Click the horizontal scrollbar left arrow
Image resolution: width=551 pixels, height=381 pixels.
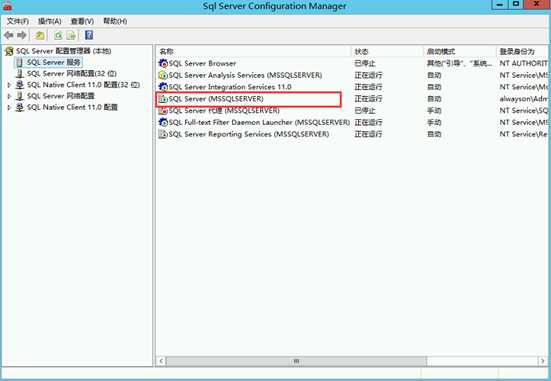pos(161,361)
